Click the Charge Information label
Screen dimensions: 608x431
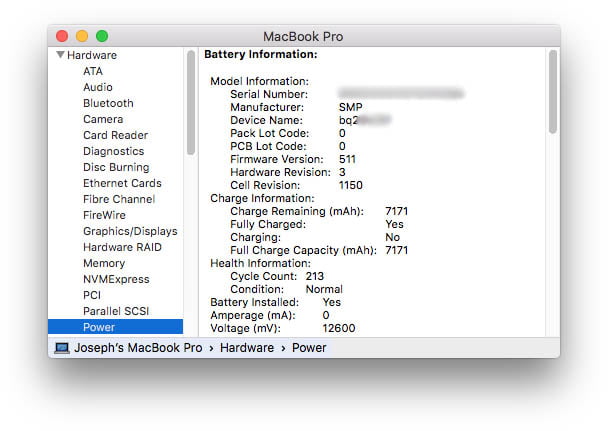262,198
